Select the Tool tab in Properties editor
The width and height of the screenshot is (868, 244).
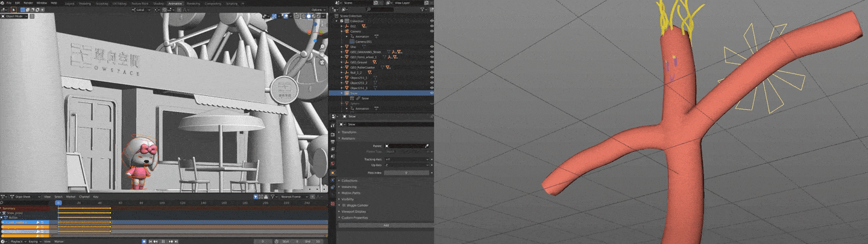(x=333, y=125)
